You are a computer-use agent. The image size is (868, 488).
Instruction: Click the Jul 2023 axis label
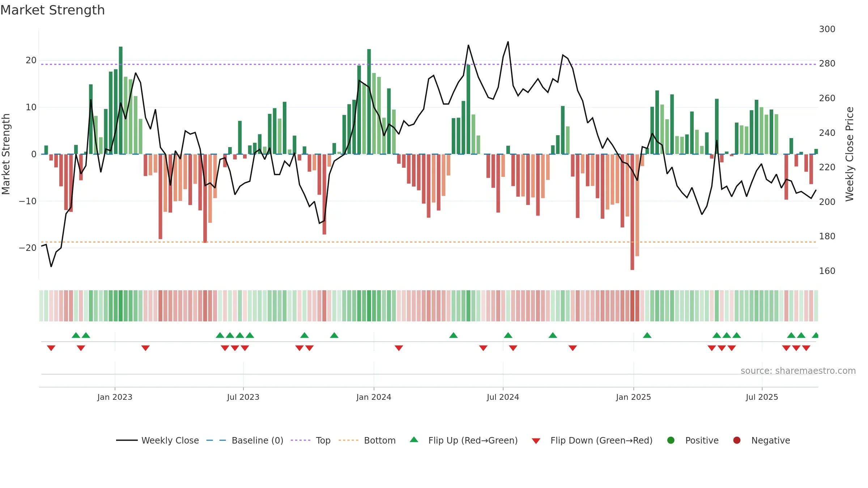point(243,397)
